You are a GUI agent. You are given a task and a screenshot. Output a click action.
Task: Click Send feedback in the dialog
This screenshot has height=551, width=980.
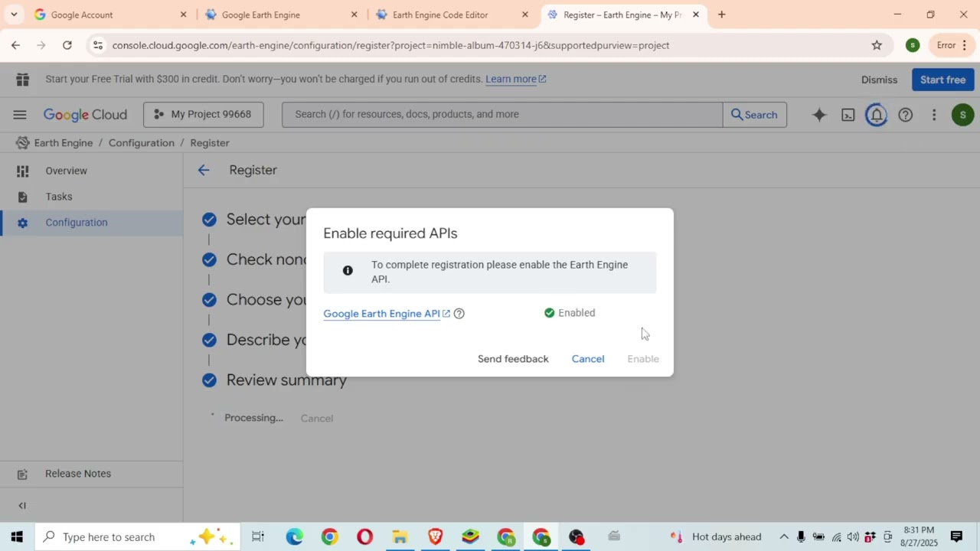(513, 359)
